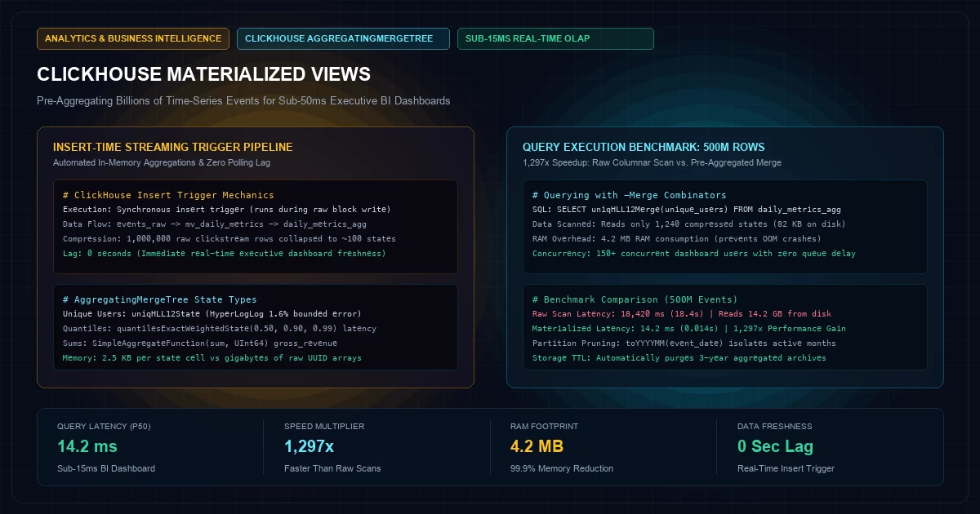Click the SimpleAggregateFunction Sums line
Screen dimensions: 980x514
(x=200, y=343)
